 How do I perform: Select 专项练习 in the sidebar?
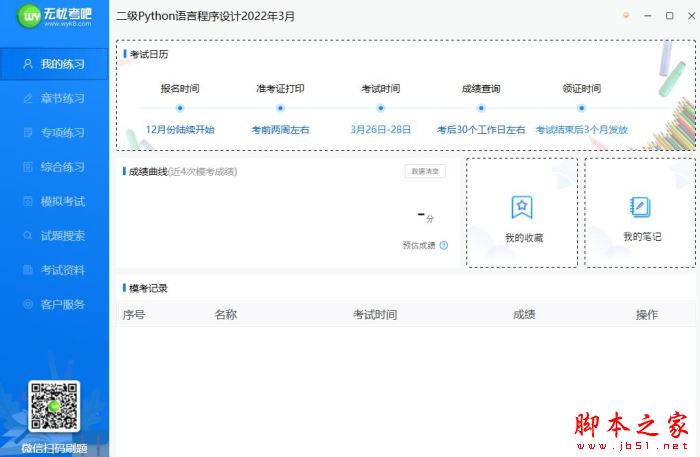(54, 133)
